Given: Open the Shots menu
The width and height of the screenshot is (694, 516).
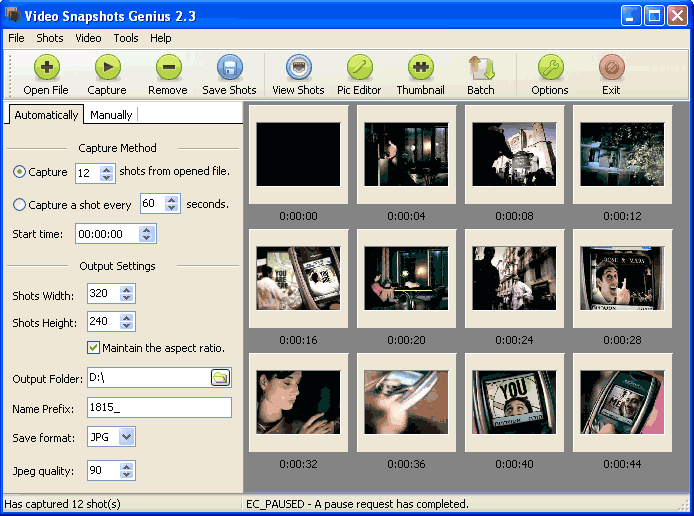Looking at the screenshot, I should (x=50, y=38).
